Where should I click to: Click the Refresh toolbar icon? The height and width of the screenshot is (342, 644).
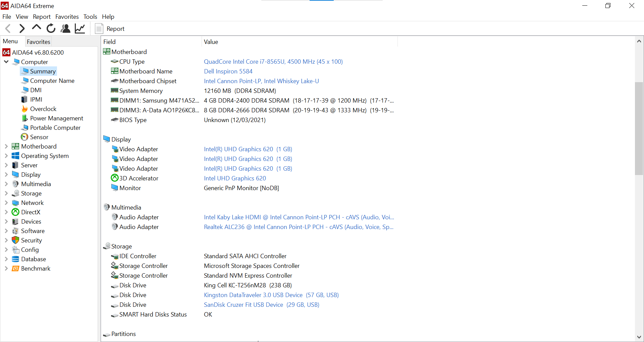coord(51,28)
